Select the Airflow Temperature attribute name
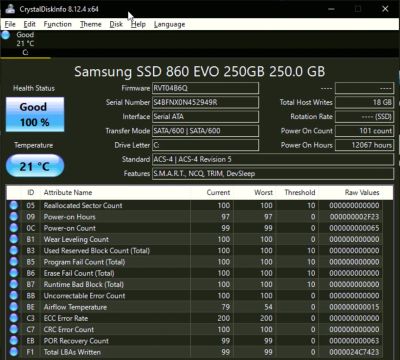The image size is (400, 360). [75, 307]
